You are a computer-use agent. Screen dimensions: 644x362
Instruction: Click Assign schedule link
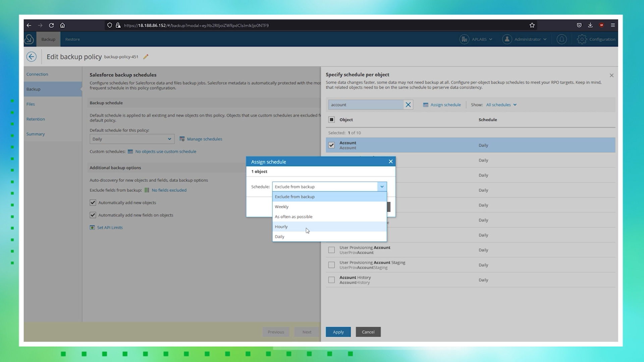point(442,105)
